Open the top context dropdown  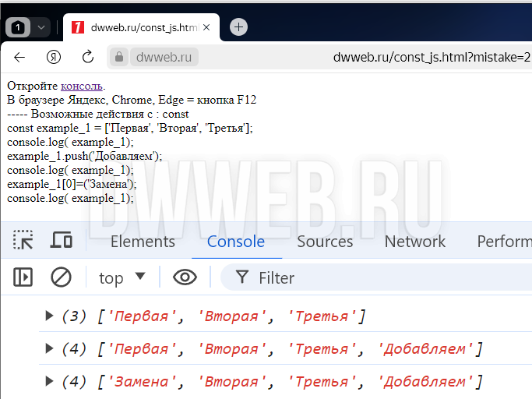122,277
